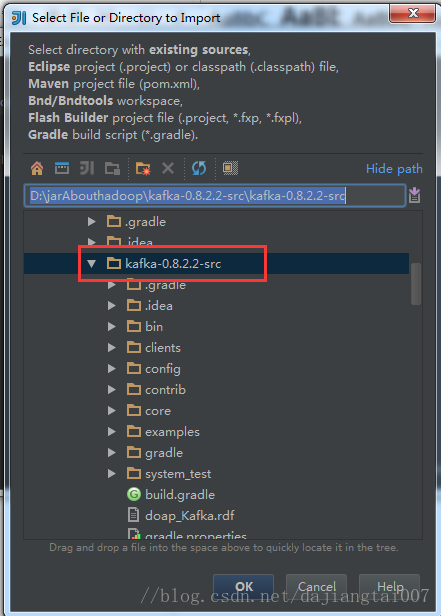Screen dimensions: 441x616
Task: Click the Hide path link
Action: [394, 169]
